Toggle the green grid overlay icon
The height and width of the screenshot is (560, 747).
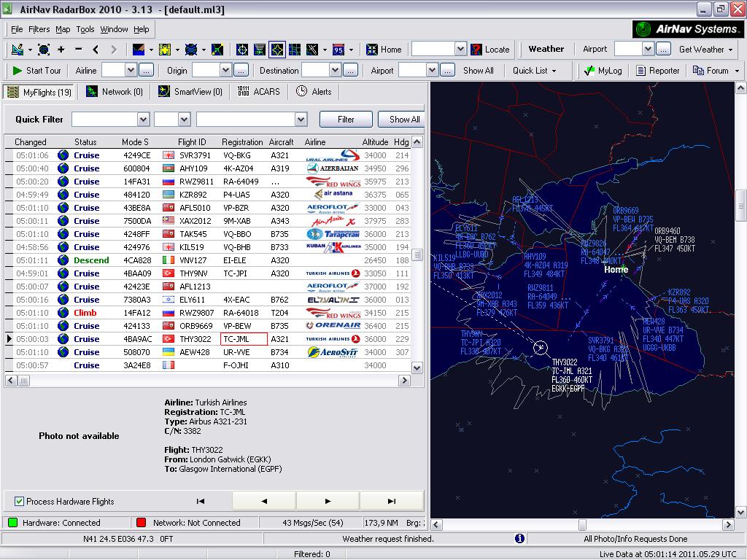coord(295,50)
